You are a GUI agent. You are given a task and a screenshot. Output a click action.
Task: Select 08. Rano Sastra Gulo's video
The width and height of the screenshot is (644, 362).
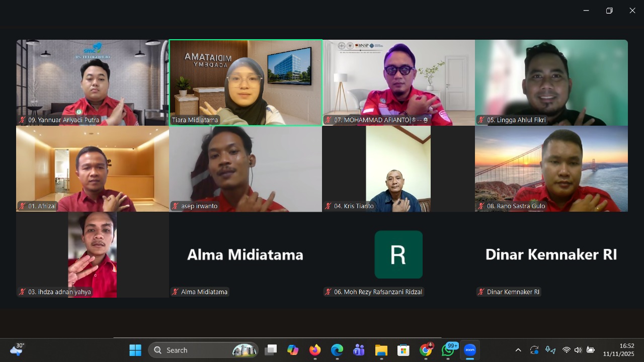551,168
